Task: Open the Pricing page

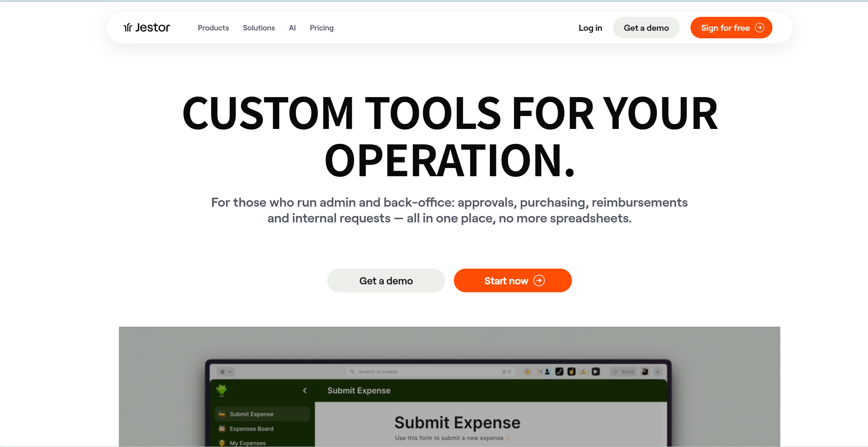Action: tap(322, 28)
